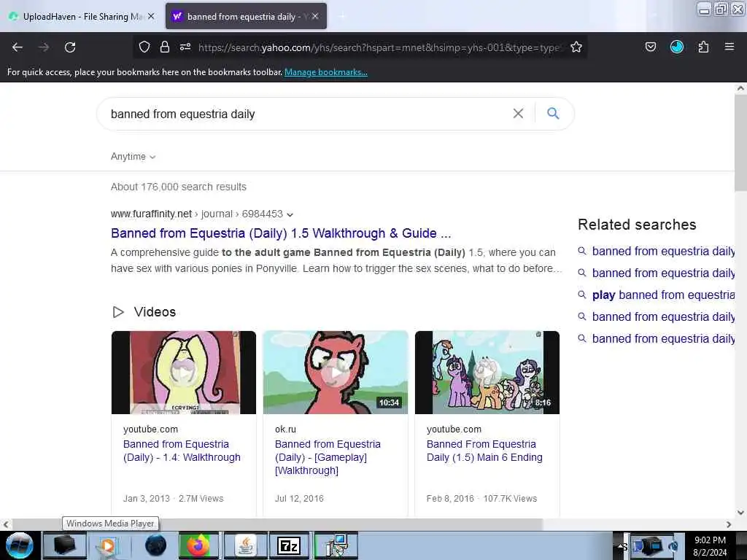Open the Windows Start button
This screenshot has height=560, width=747.
point(20,545)
